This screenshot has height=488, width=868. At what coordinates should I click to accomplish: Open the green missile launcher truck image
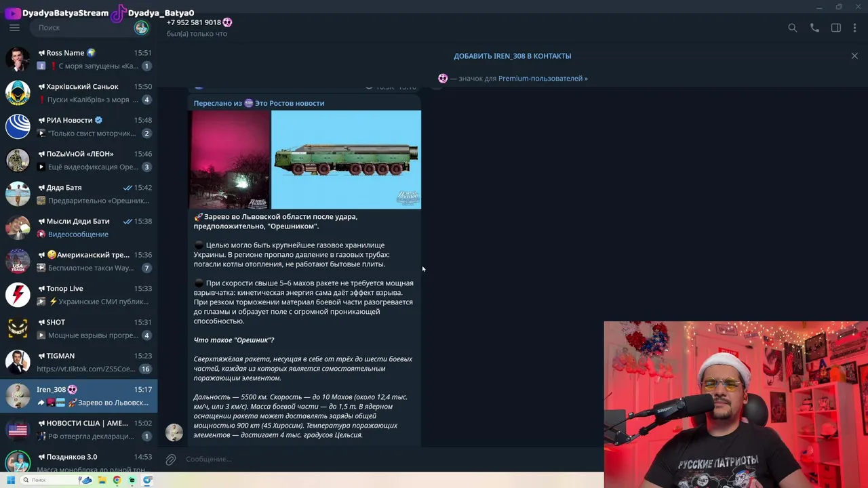click(x=346, y=160)
